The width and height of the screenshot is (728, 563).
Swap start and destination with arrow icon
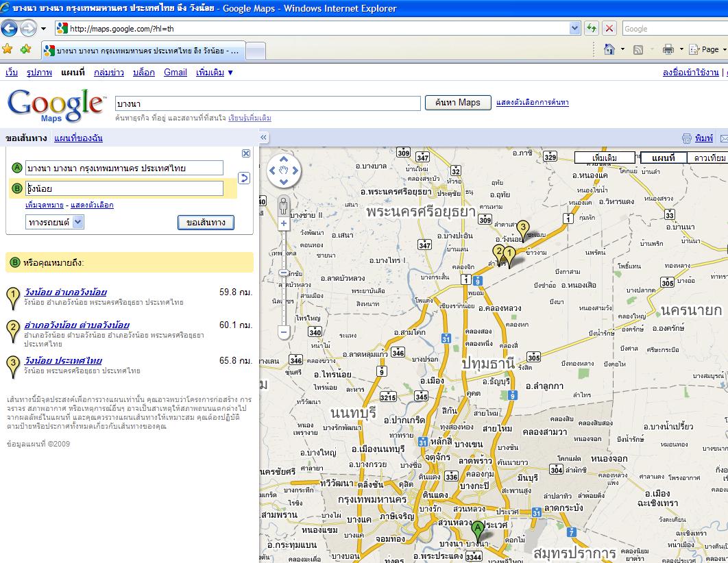[x=244, y=178]
